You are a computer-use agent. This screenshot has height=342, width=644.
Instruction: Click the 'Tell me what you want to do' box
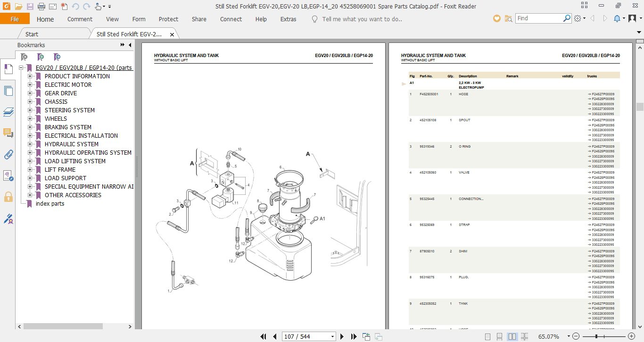(362, 19)
